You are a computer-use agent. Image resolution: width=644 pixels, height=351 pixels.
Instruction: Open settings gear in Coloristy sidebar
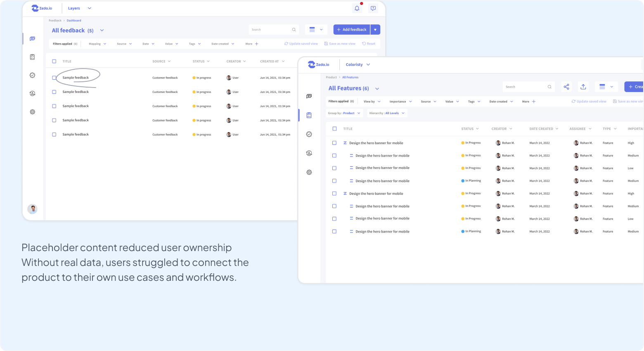pyautogui.click(x=309, y=172)
